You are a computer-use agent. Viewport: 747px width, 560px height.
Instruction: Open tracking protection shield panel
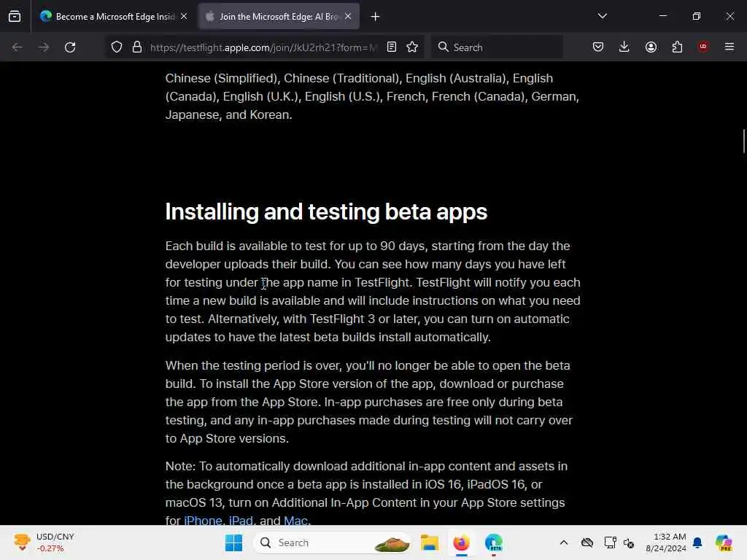click(117, 47)
